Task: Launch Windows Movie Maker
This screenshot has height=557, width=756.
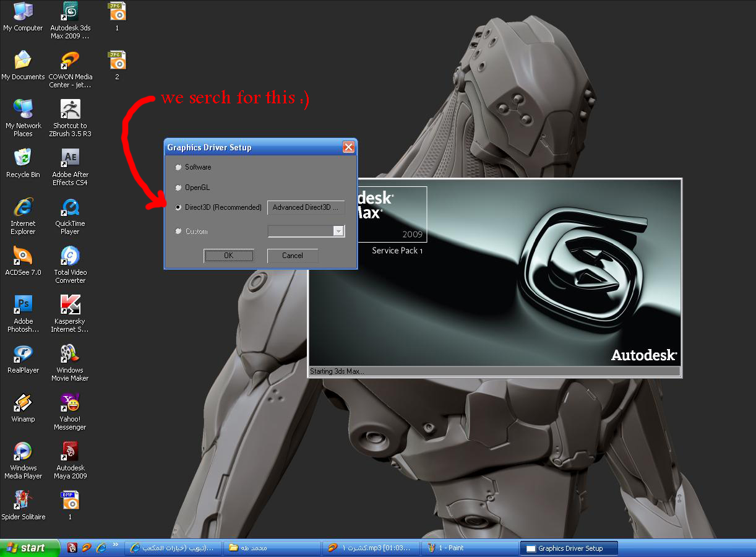Action: tap(70, 362)
